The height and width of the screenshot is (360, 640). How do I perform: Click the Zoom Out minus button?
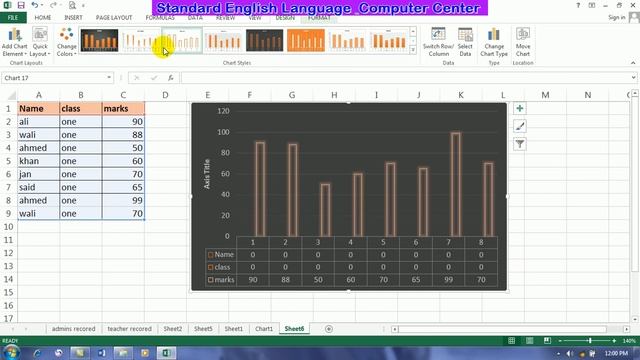pos(560,340)
